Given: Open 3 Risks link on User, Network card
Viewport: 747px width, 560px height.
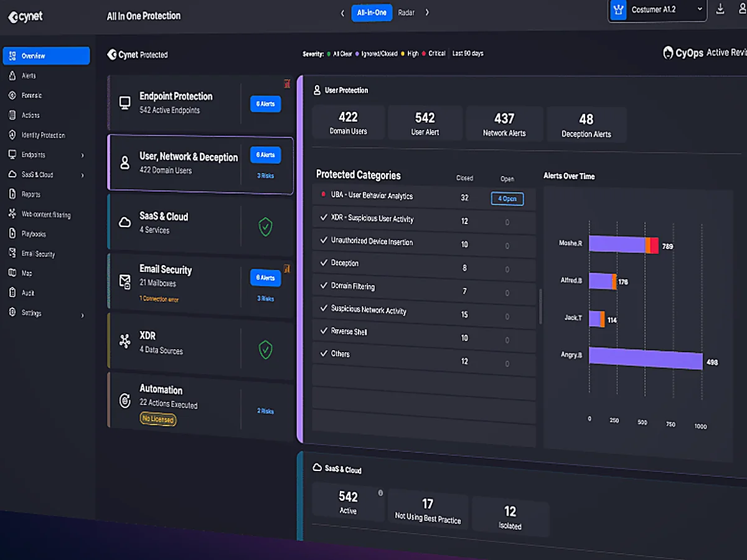Looking at the screenshot, I should point(266,176).
